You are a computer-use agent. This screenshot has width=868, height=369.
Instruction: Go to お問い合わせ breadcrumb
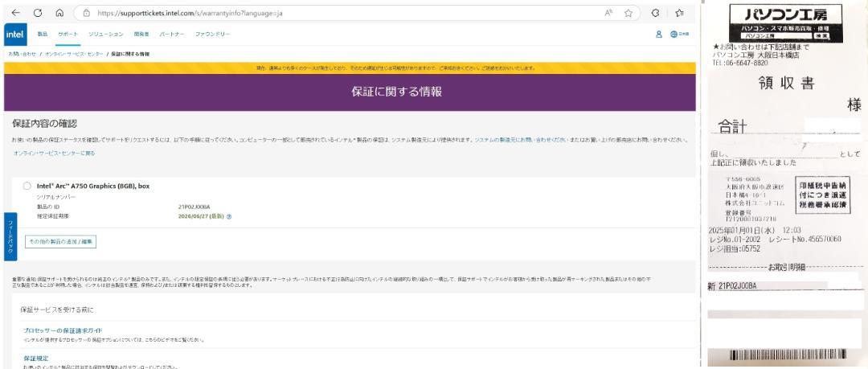(23, 54)
